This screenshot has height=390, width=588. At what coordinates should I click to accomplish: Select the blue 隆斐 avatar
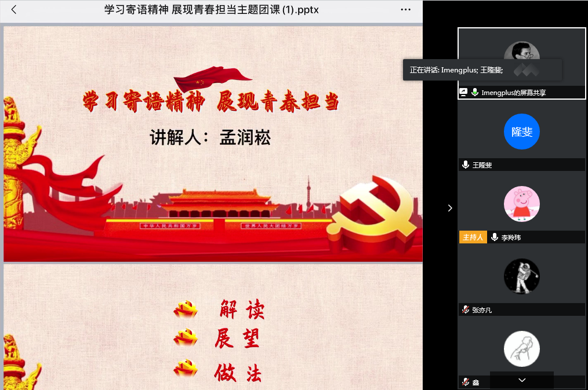point(521,132)
